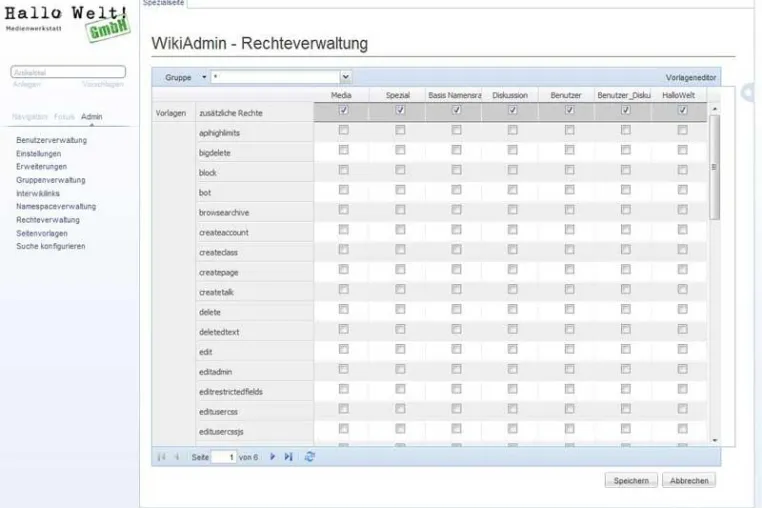Enable delete for HalloWelt namespace

[x=682, y=309]
